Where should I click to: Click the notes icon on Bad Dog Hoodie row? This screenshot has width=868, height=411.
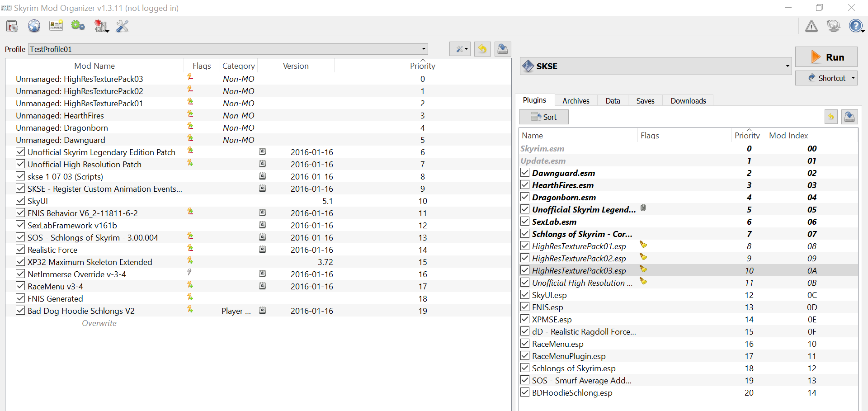coord(262,310)
